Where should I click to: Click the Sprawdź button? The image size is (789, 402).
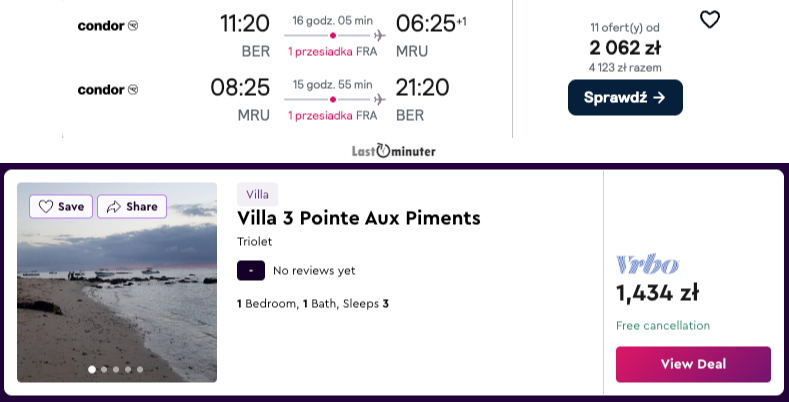[x=625, y=98]
